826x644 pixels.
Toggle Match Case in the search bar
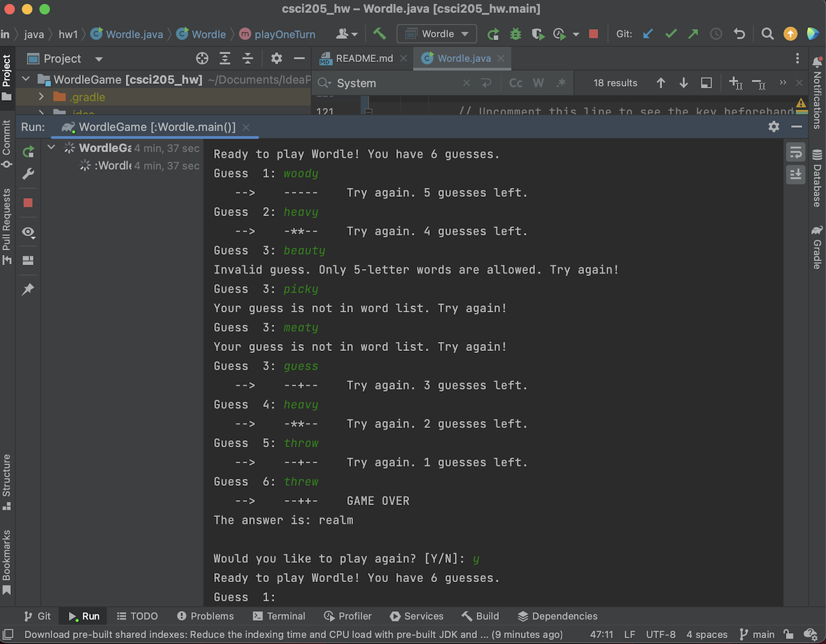coord(515,83)
